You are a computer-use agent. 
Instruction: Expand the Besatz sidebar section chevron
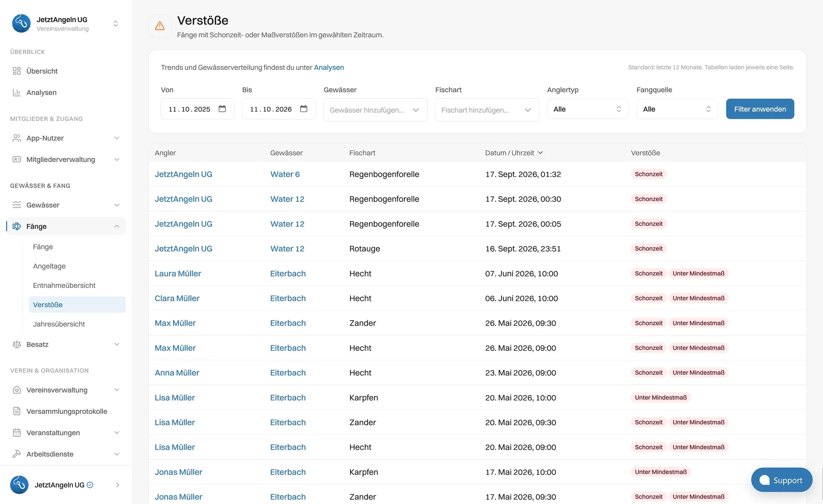(117, 345)
